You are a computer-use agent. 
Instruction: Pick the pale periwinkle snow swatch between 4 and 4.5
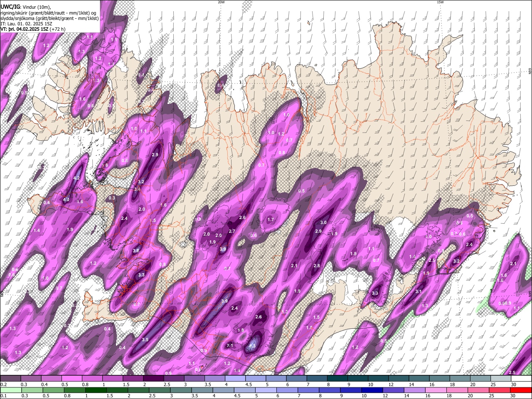(x=235, y=379)
